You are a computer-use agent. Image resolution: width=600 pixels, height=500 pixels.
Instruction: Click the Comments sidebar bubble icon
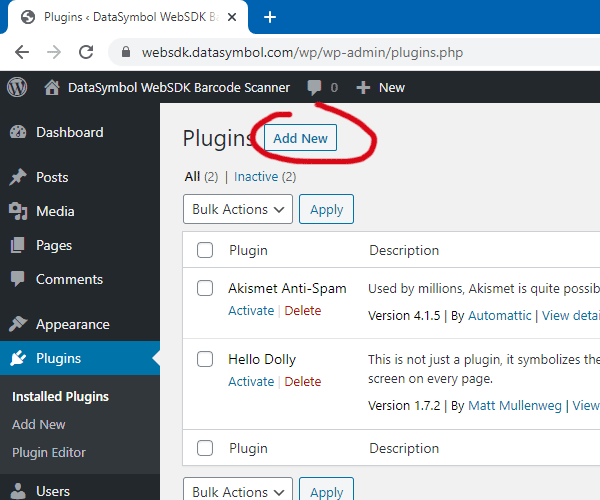tap(18, 279)
